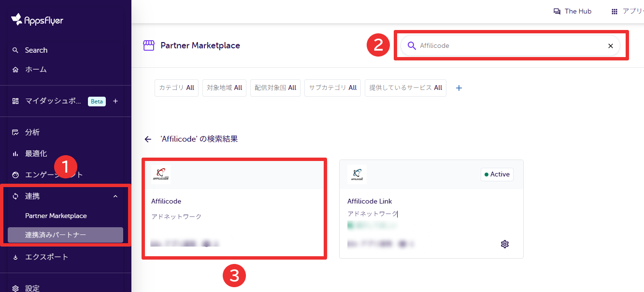Go to ホーム in the sidebar
The image size is (644, 292).
click(x=36, y=70)
